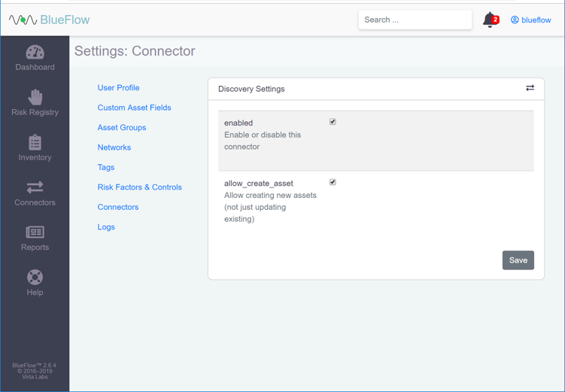Open the Logs settings link

tap(106, 227)
